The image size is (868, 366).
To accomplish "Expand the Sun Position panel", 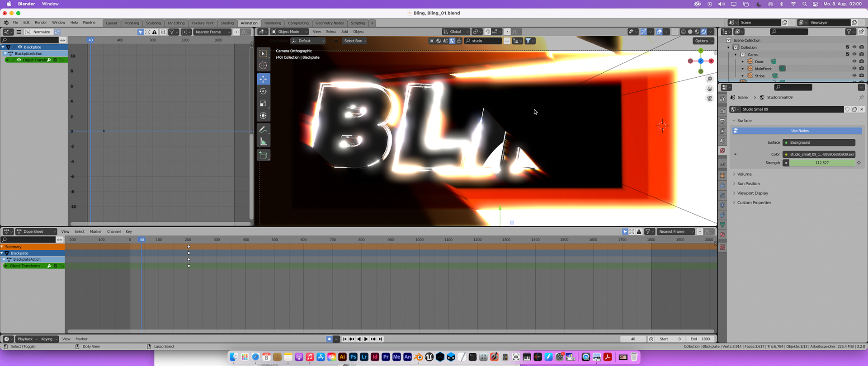I will 748,184.
